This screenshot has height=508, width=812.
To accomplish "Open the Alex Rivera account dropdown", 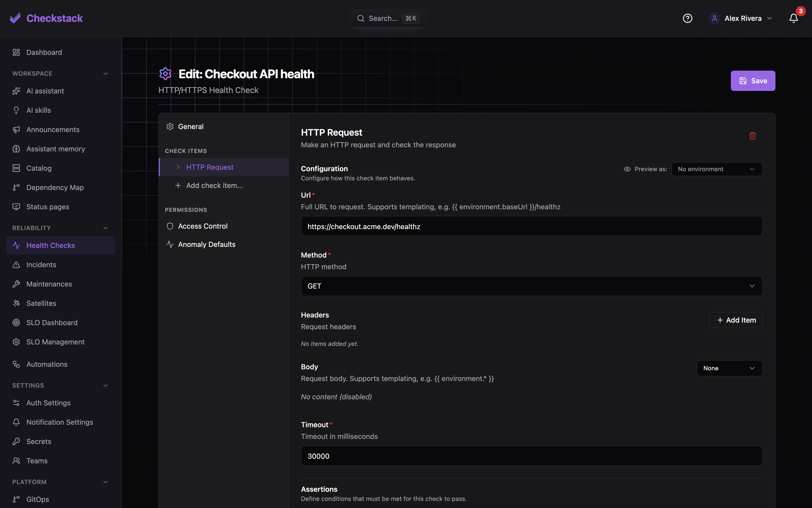I will [740, 18].
